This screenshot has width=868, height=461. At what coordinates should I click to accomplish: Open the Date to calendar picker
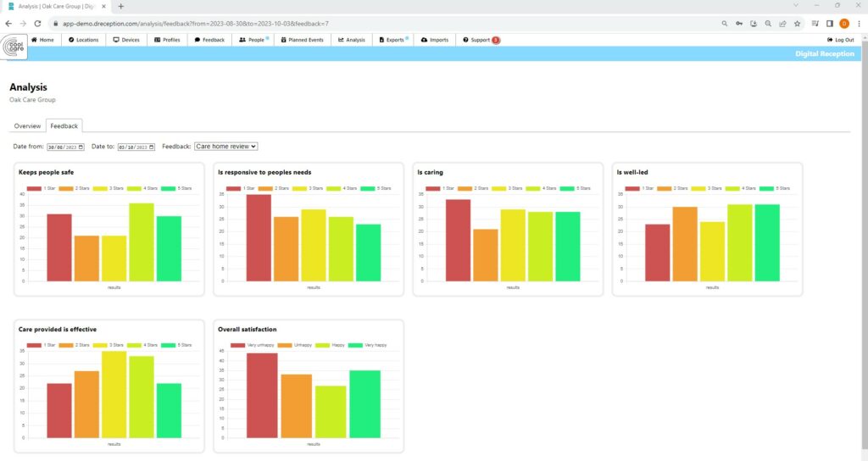(153, 147)
